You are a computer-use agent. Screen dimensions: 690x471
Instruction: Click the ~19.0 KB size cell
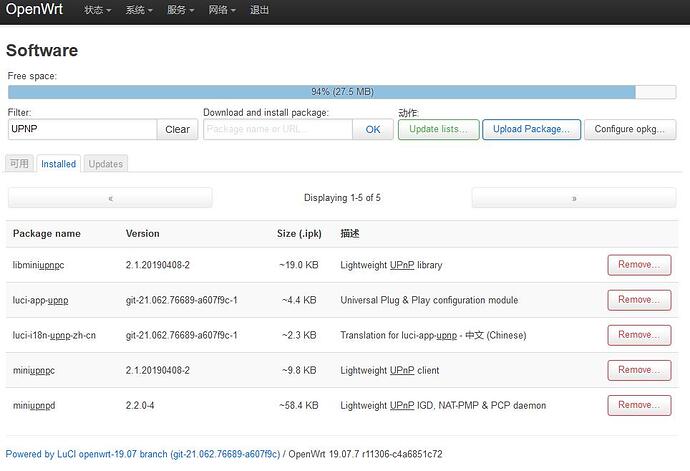pos(299,265)
